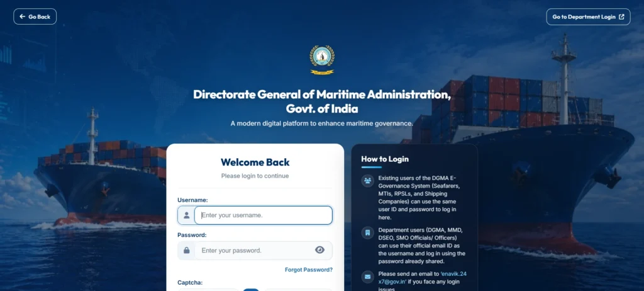Click 'Please login to continue' text
Image resolution: width=644 pixels, height=291 pixels.
(x=255, y=176)
